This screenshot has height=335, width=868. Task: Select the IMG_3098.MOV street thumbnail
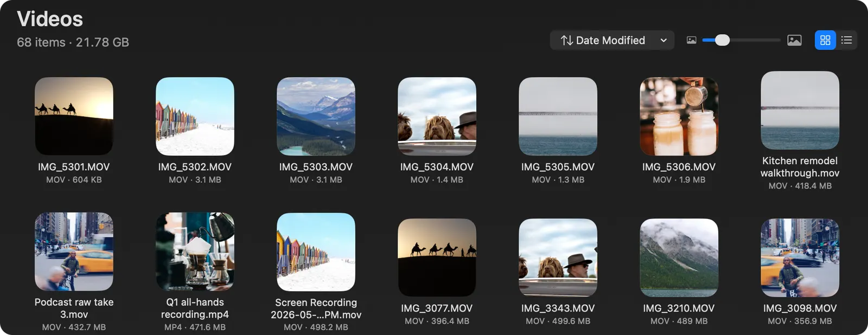pyautogui.click(x=800, y=257)
